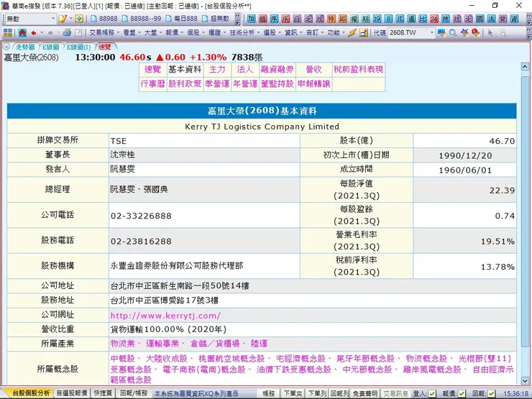Open the 大盤 dropdown menu

152,33
